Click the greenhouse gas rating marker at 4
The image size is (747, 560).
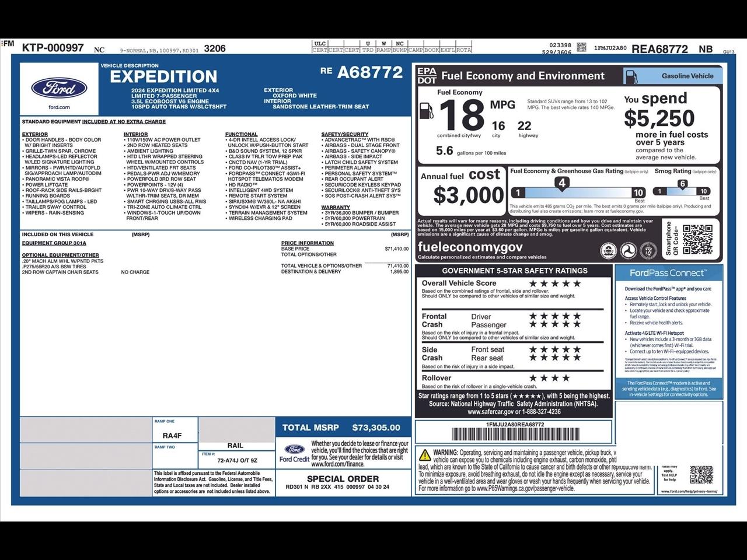pyautogui.click(x=562, y=183)
